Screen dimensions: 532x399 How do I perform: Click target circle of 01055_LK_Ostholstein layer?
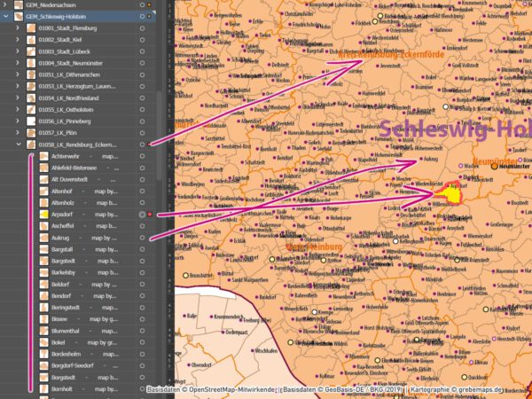click(x=142, y=110)
